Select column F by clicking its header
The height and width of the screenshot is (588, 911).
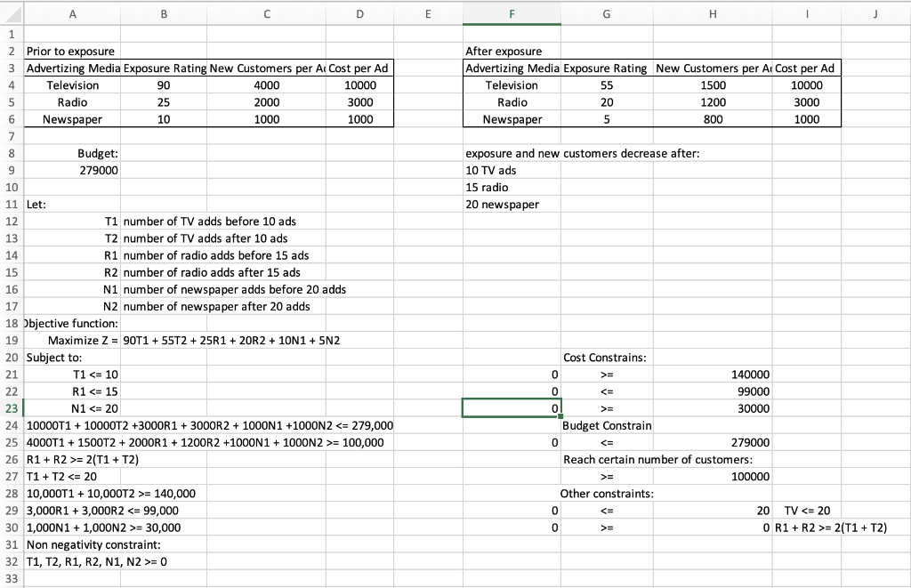[x=512, y=13]
